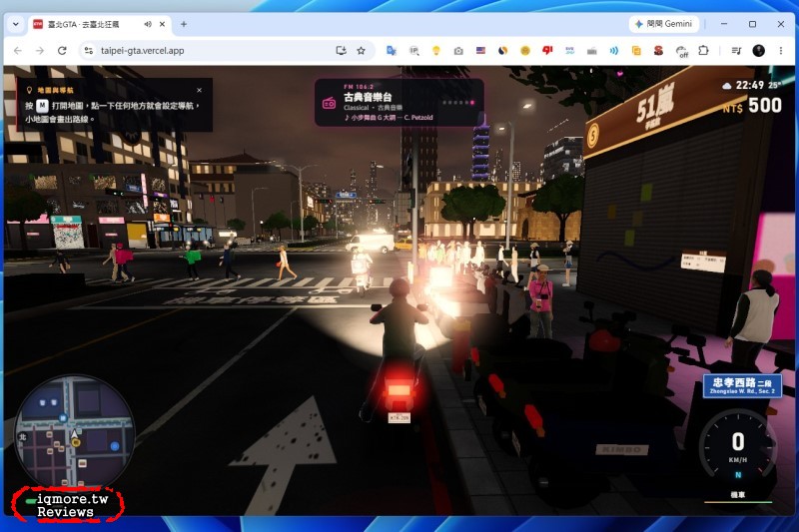799x532 pixels.
Task: Click the yellow smiley face extension
Action: [x=525, y=50]
